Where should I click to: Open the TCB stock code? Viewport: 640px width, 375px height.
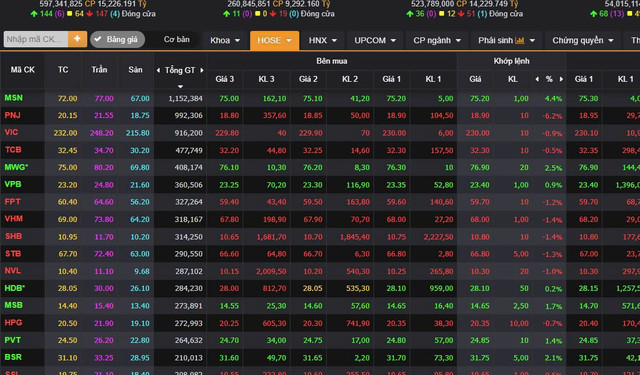pos(13,150)
